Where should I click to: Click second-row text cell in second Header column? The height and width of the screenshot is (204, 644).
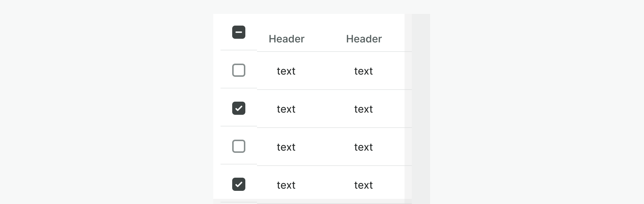[364, 109]
